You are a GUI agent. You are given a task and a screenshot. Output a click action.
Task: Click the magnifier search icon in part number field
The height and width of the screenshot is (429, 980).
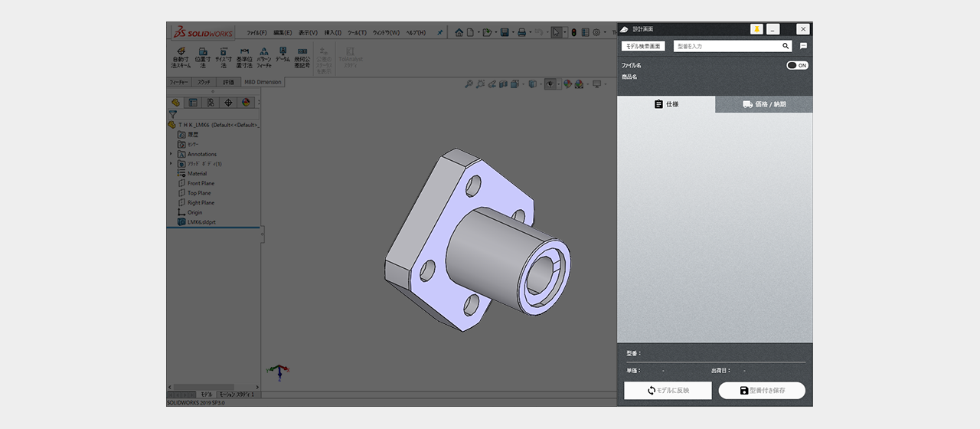point(786,47)
